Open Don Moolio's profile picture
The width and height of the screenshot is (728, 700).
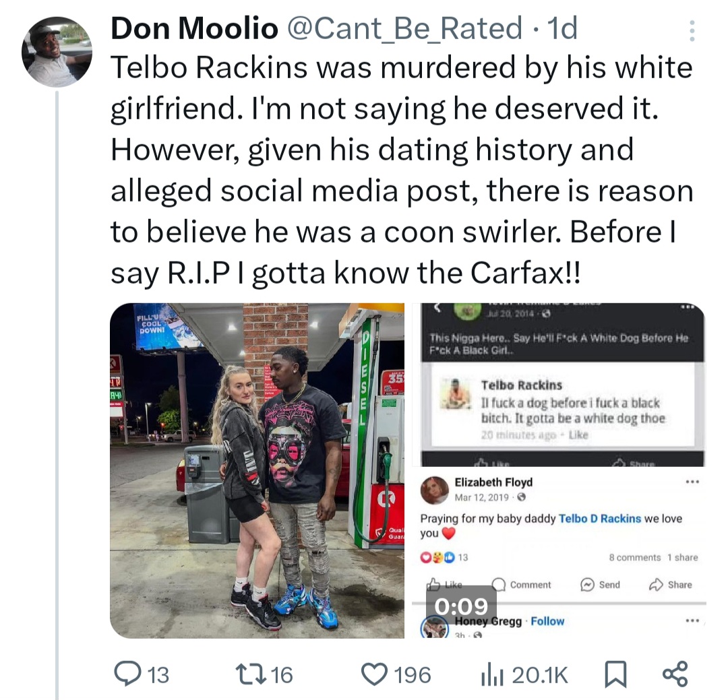pyautogui.click(x=57, y=53)
